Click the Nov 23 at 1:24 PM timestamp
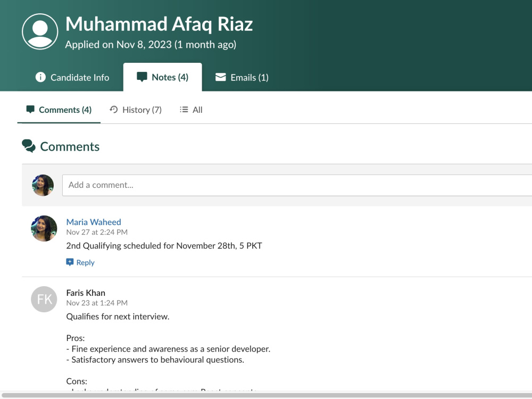 point(97,303)
